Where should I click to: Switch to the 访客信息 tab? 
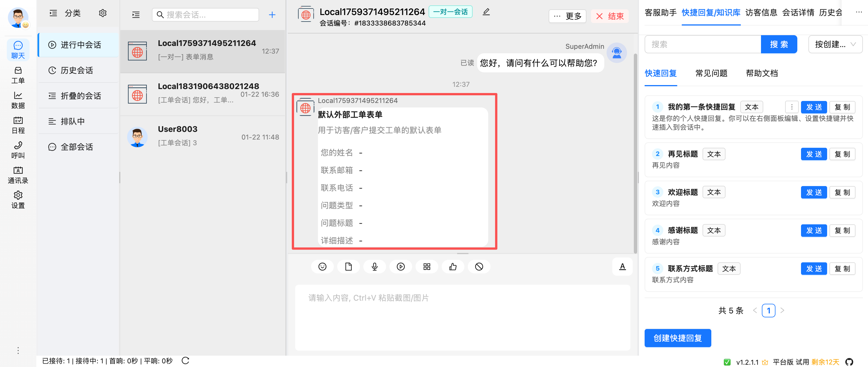(761, 12)
